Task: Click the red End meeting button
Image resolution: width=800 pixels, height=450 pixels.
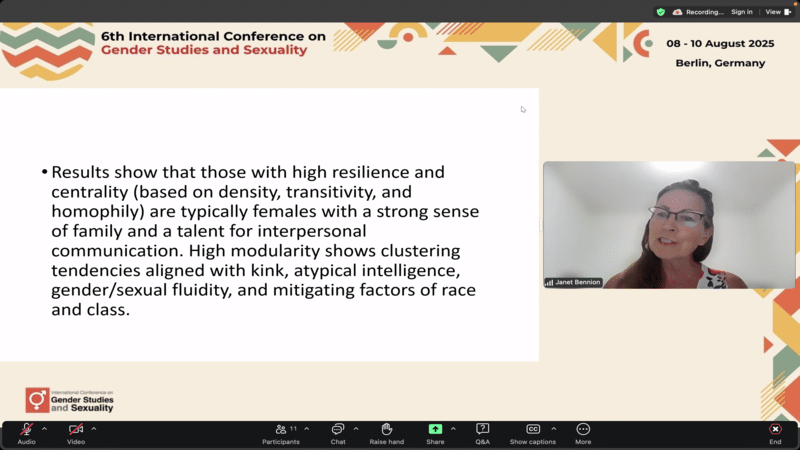Action: [x=775, y=429]
